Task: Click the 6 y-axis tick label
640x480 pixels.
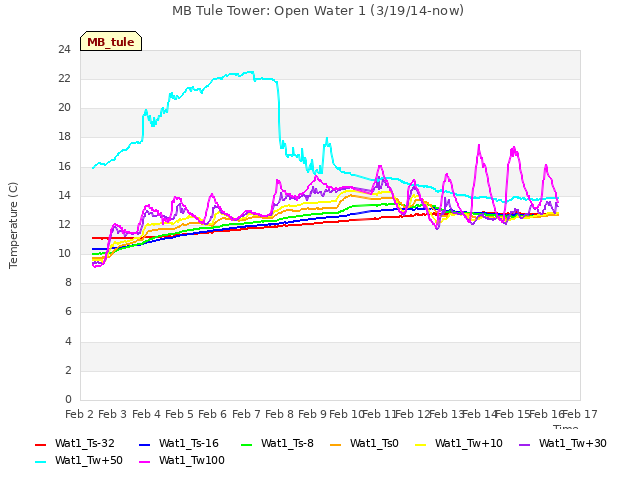Action: (68, 312)
